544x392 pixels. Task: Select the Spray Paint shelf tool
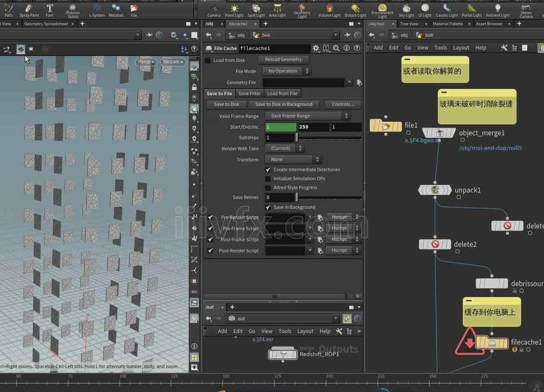29,10
